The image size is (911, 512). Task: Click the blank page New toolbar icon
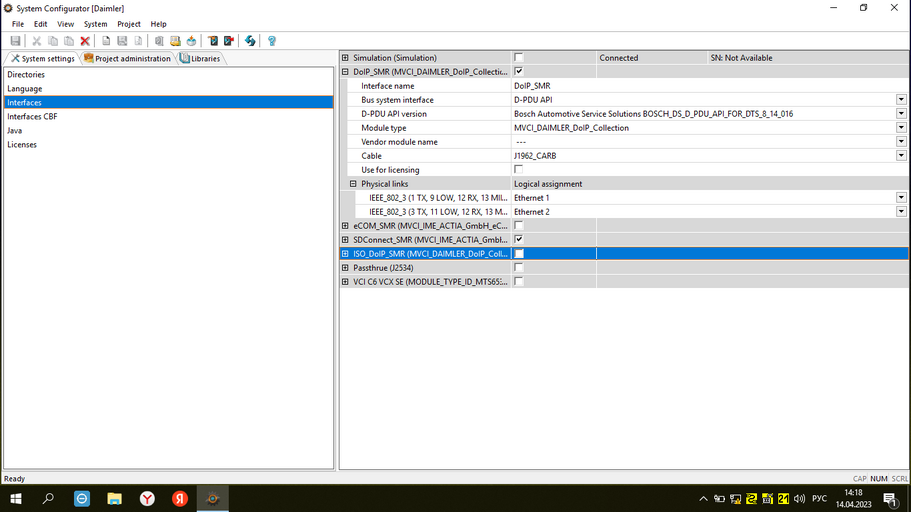106,41
